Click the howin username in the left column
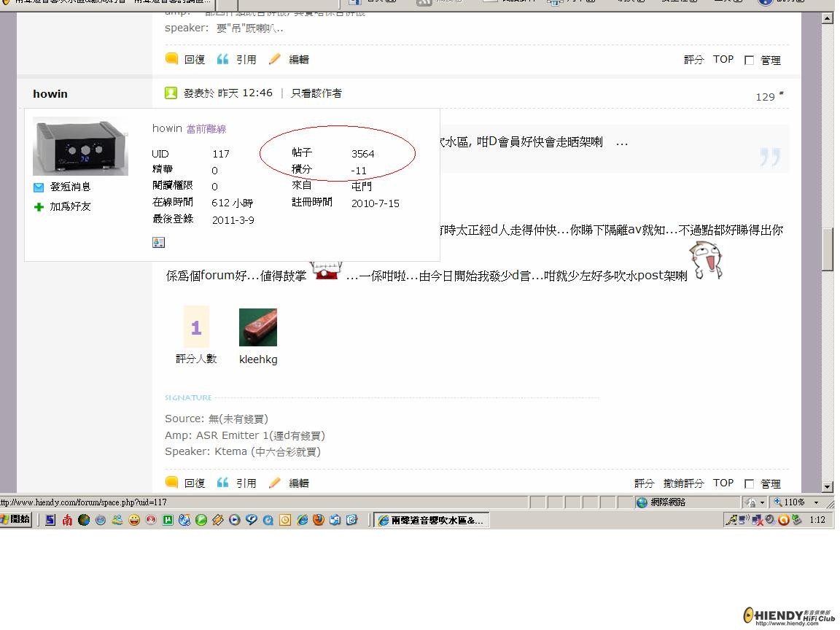The height and width of the screenshot is (630, 840). [x=50, y=94]
